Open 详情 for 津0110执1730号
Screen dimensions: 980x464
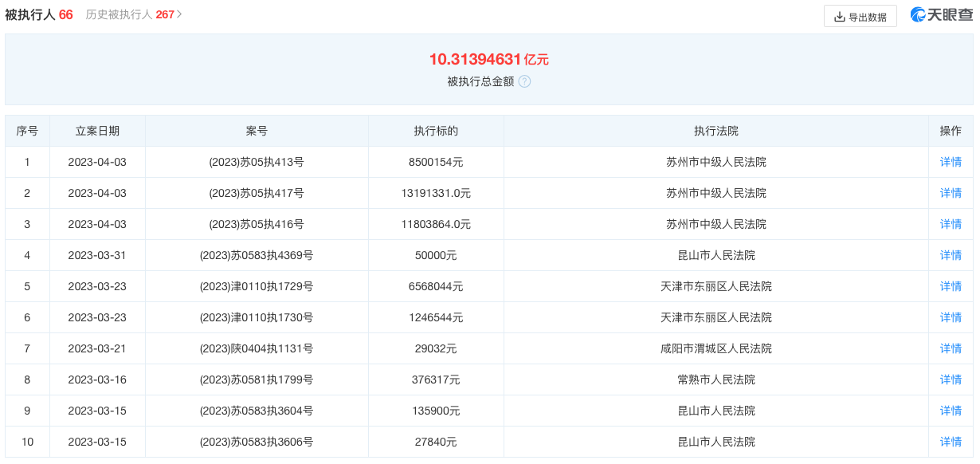(x=951, y=317)
